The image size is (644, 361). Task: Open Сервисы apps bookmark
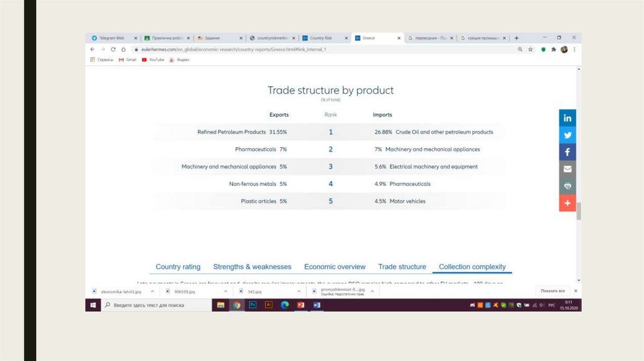(x=101, y=60)
